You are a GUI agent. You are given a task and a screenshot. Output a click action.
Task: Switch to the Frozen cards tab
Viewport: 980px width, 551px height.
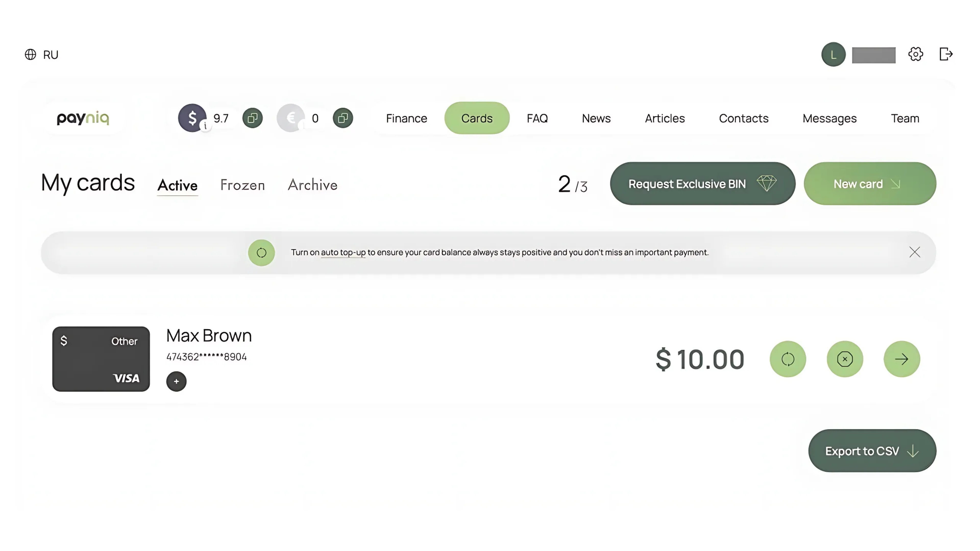(x=242, y=185)
